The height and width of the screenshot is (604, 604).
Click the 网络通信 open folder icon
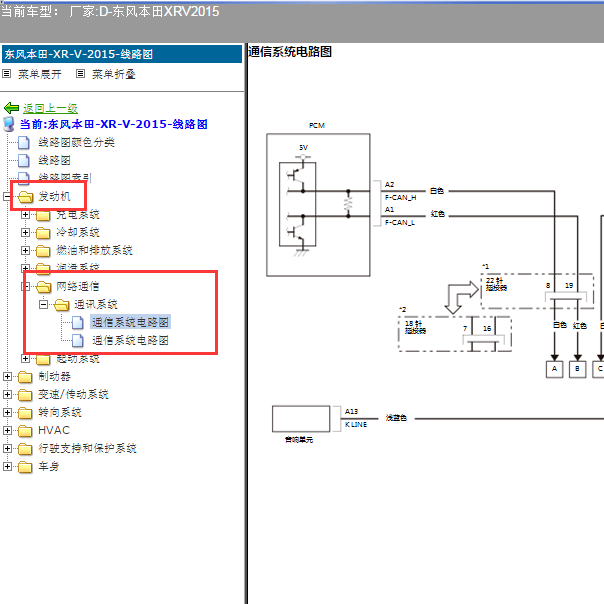(x=44, y=287)
